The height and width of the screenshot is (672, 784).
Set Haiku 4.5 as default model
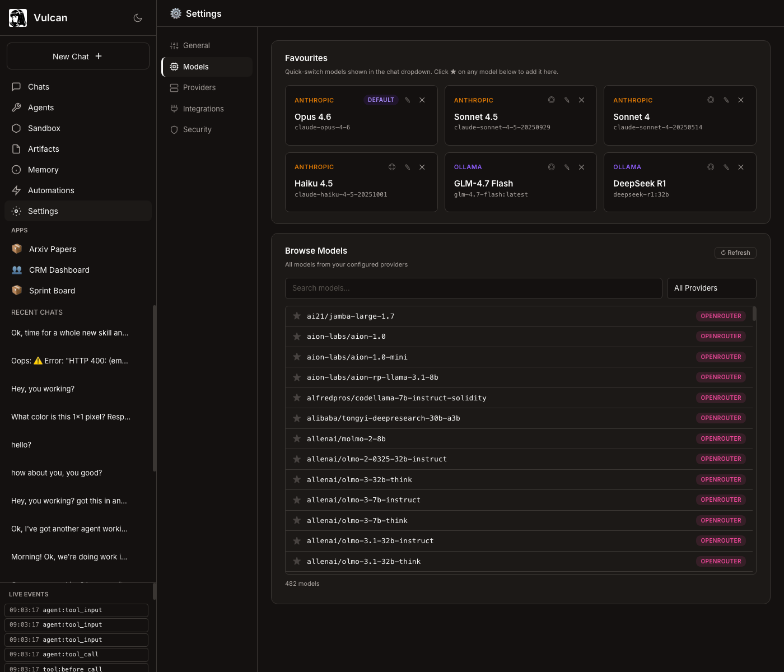(392, 167)
